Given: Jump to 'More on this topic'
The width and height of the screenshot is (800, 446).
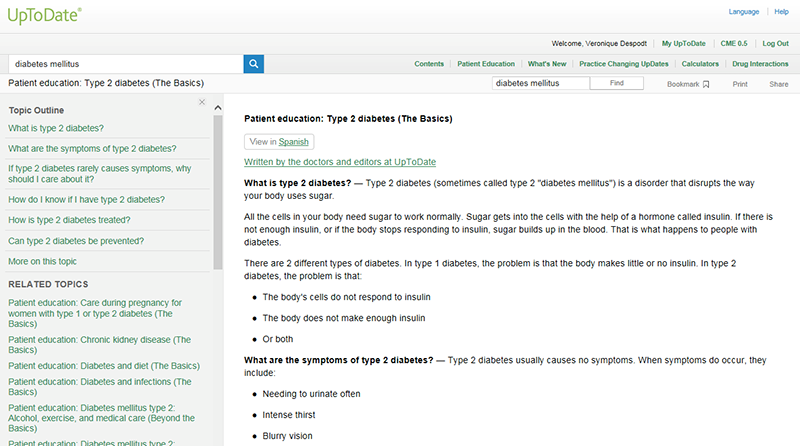Looking at the screenshot, I should [x=42, y=261].
